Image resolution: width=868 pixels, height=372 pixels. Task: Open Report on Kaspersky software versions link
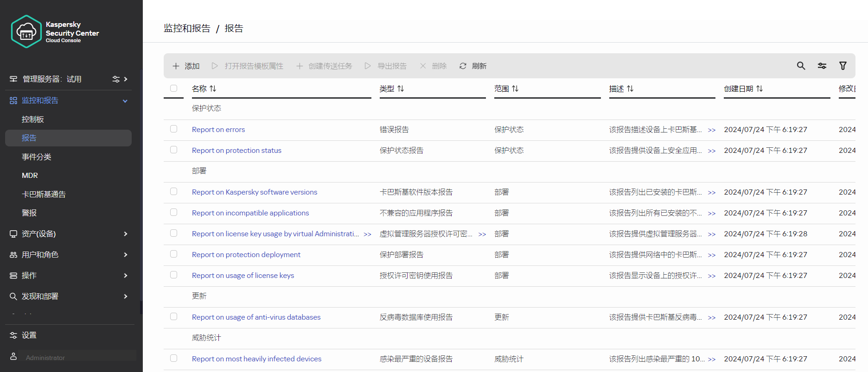click(255, 192)
